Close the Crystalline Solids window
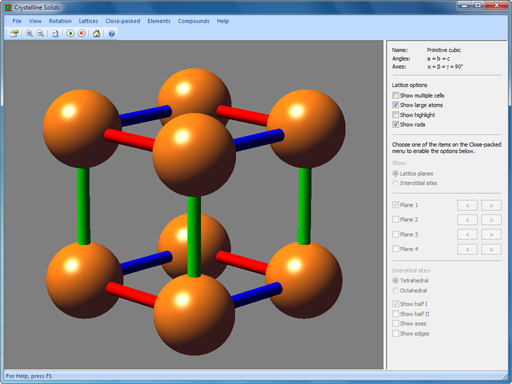 496,5
